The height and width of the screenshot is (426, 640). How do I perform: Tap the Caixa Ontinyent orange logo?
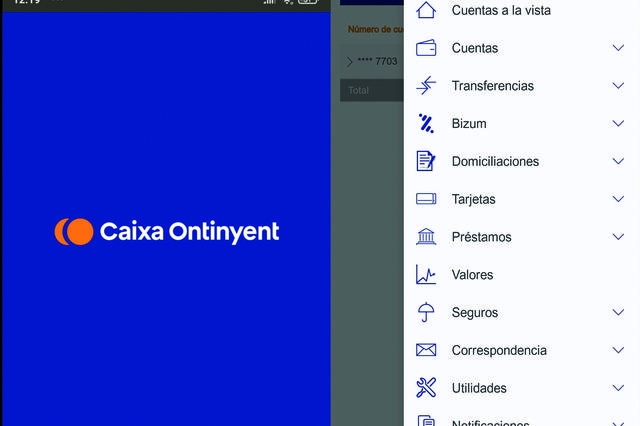[x=74, y=232]
